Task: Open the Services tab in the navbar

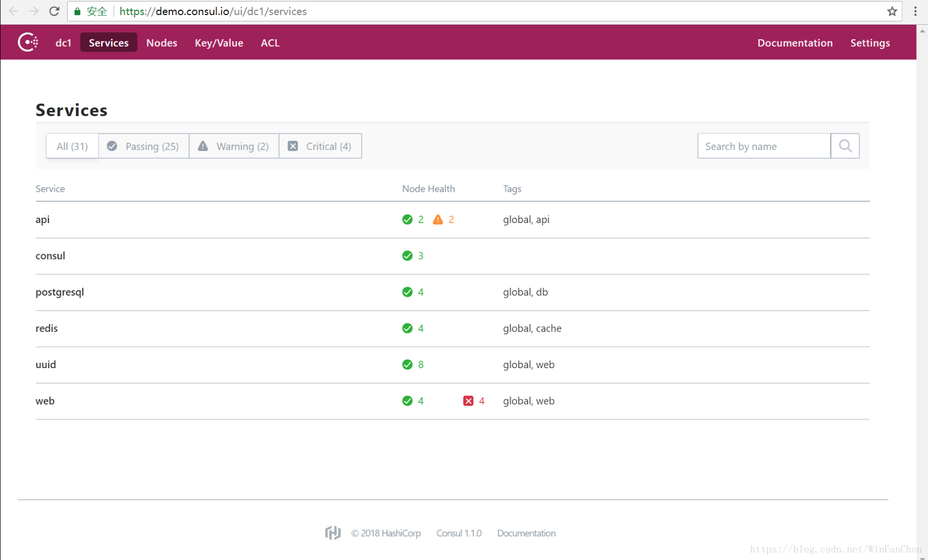Action: (x=109, y=42)
